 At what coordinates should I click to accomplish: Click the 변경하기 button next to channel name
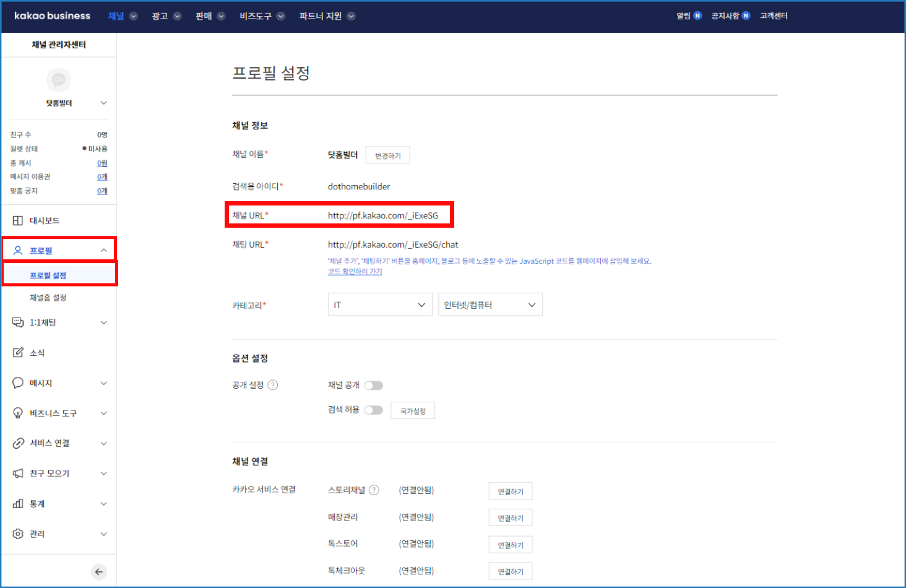pos(387,155)
